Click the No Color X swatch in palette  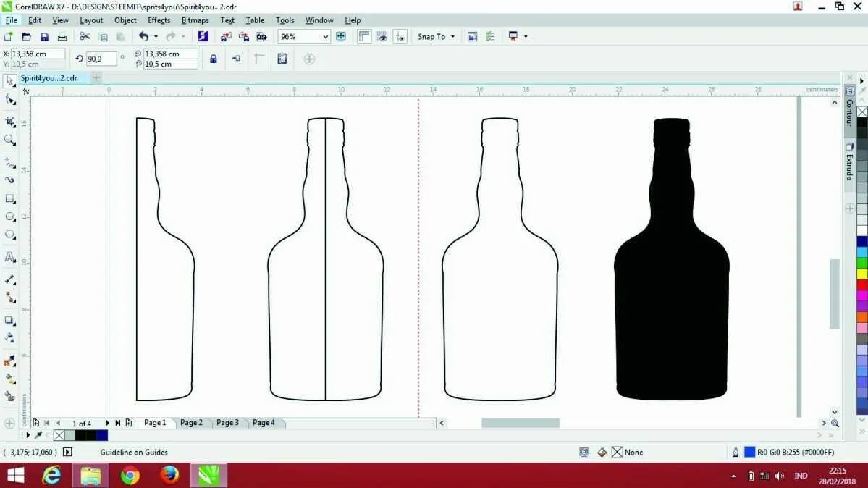pyautogui.click(x=862, y=112)
